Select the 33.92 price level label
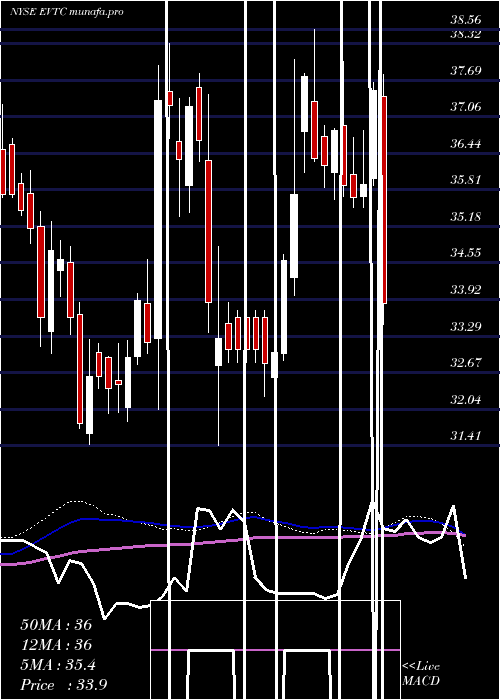Screen dimensions: 500x700 pos(466,290)
